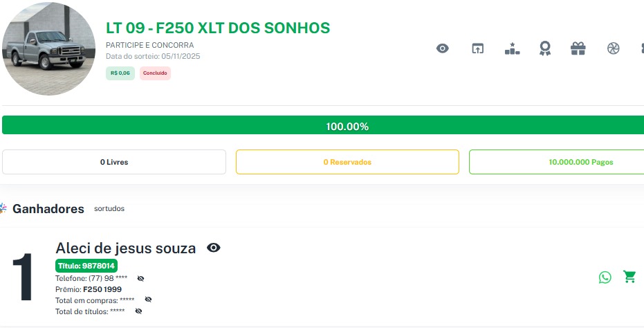Open the gift box prizes icon
This screenshot has height=328, width=644.
[x=578, y=48]
